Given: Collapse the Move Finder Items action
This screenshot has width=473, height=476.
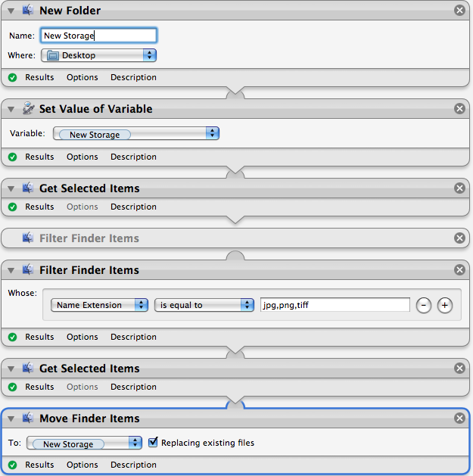Looking at the screenshot, I should coord(11,418).
